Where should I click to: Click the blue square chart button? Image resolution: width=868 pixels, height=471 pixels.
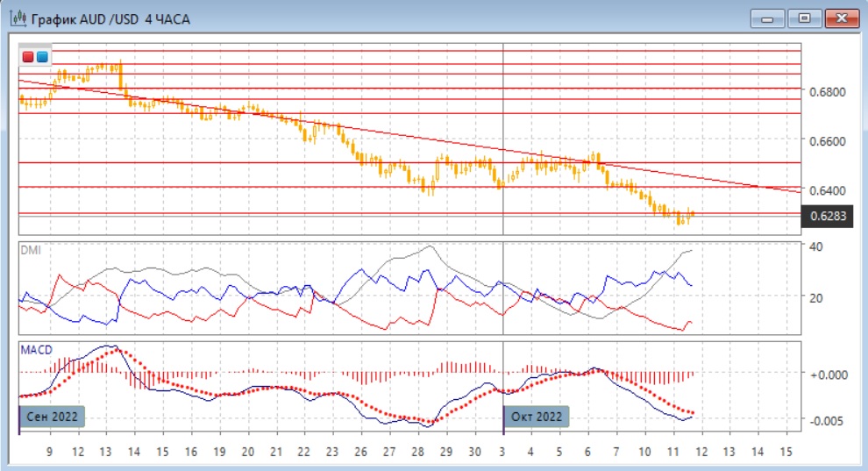tap(42, 57)
